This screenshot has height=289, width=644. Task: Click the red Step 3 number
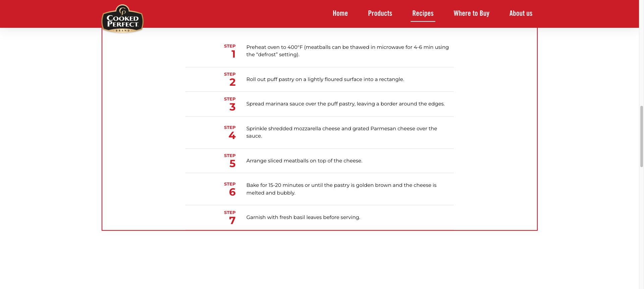(232, 107)
